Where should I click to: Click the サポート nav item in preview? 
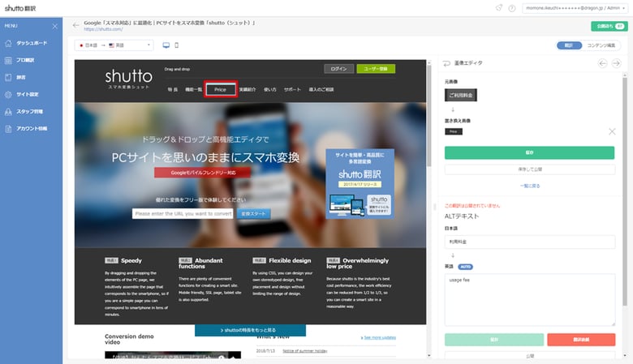coord(292,89)
